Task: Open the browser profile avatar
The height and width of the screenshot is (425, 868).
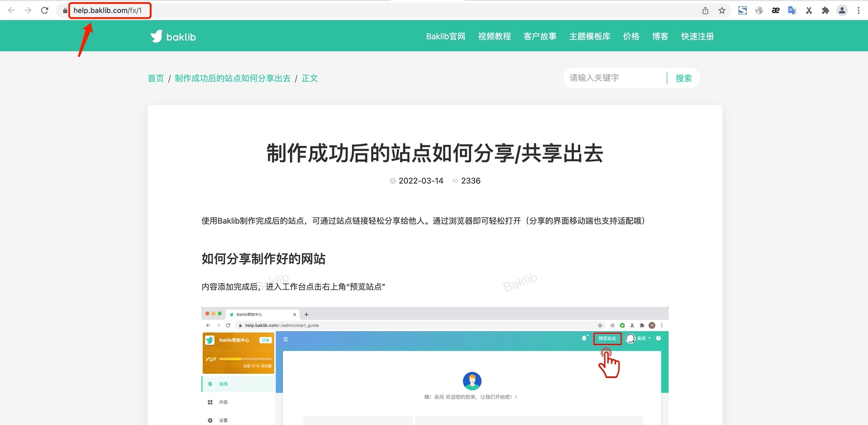Action: pos(842,10)
